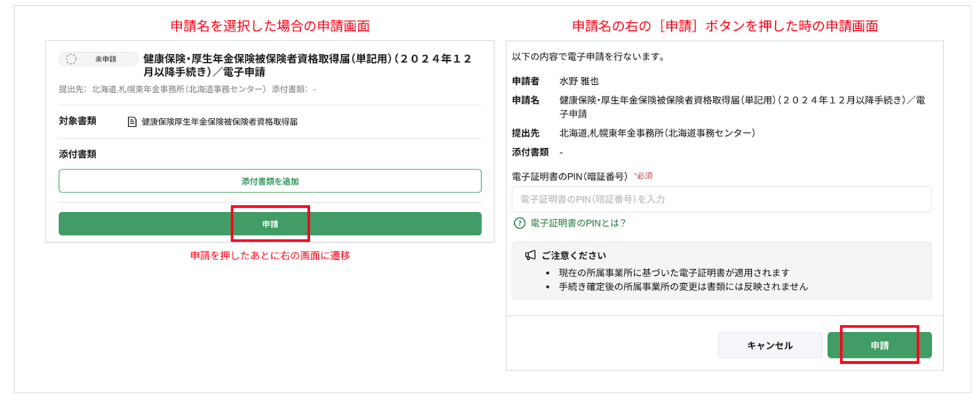Click the header about the 申請 button screen
980x400 pixels.
725,26
